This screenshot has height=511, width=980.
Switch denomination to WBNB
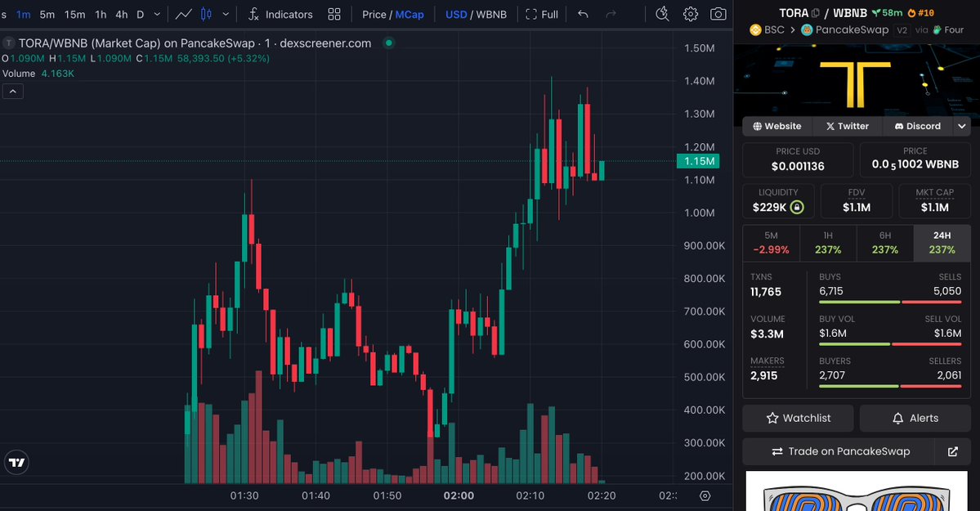[491, 14]
